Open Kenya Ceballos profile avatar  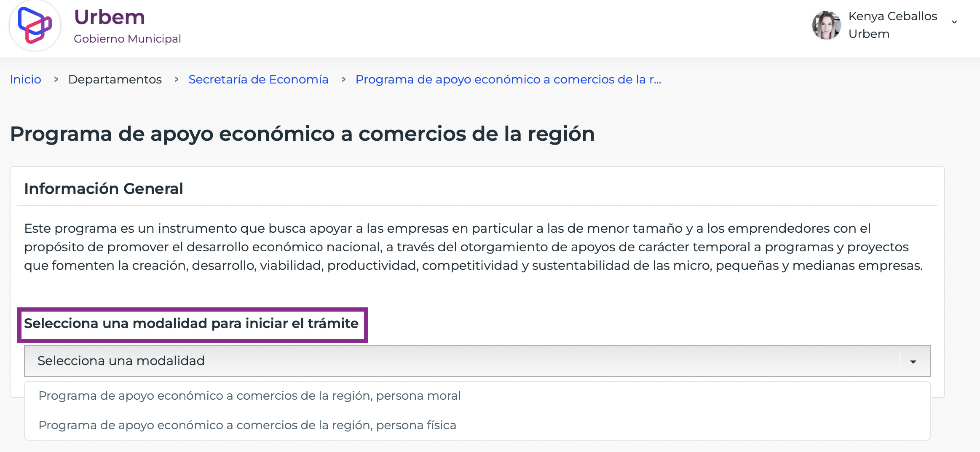point(826,25)
